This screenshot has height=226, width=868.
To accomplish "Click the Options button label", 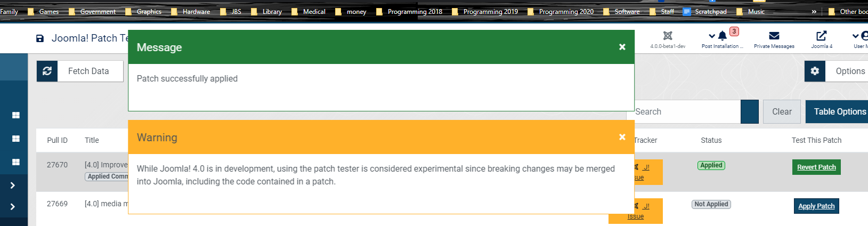I will point(850,71).
